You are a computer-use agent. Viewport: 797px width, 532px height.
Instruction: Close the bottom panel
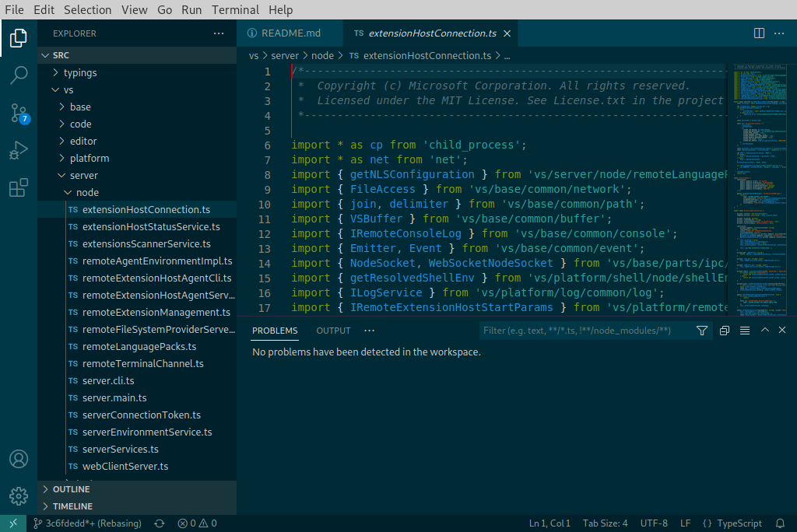click(782, 331)
